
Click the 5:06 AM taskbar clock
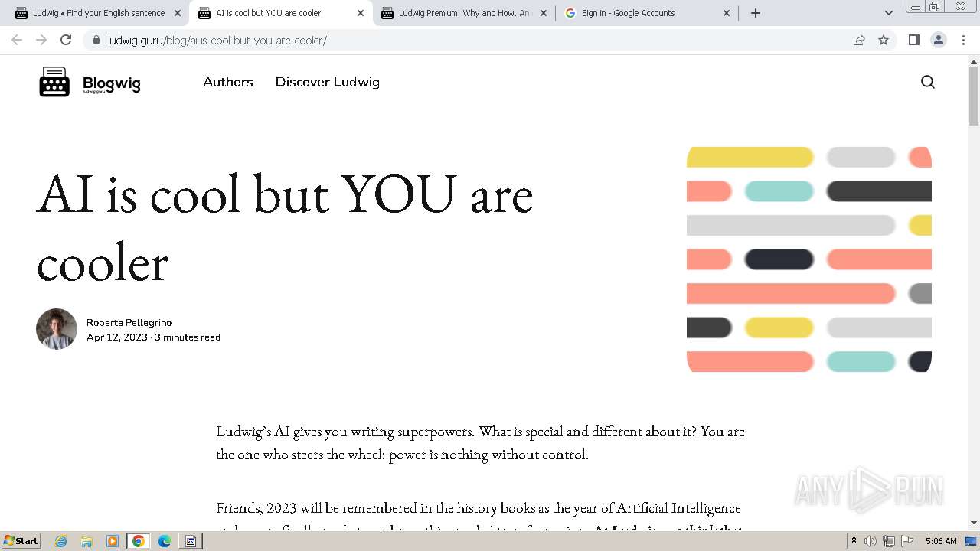pyautogui.click(x=941, y=541)
